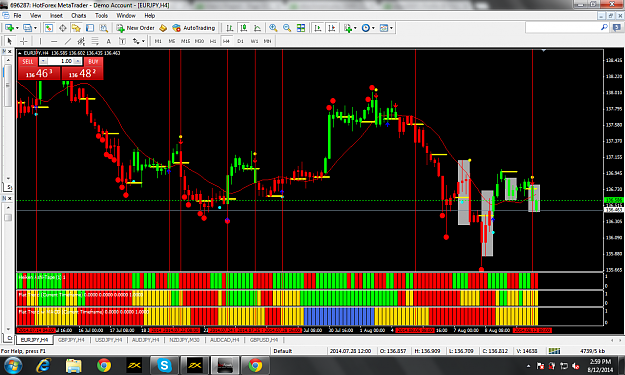Viewport: 625px width, 375px height.
Task: Open the Strategy Tester magnifier icon
Action: point(104,28)
